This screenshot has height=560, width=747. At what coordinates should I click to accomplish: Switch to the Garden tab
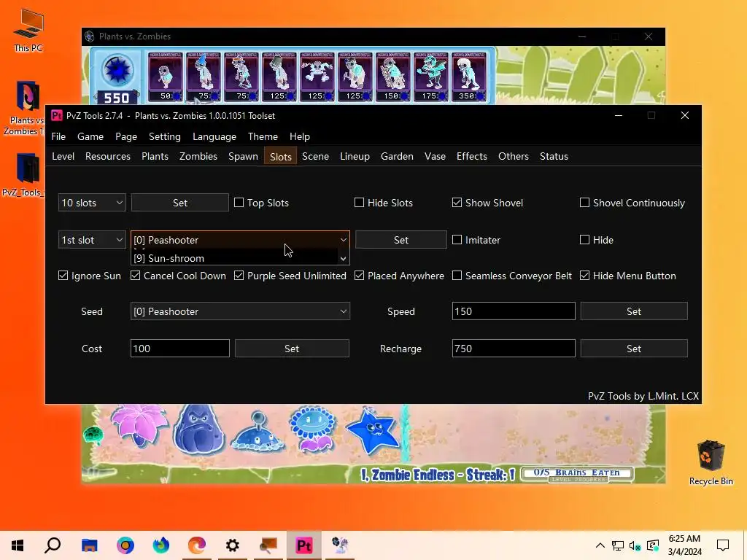pos(397,156)
